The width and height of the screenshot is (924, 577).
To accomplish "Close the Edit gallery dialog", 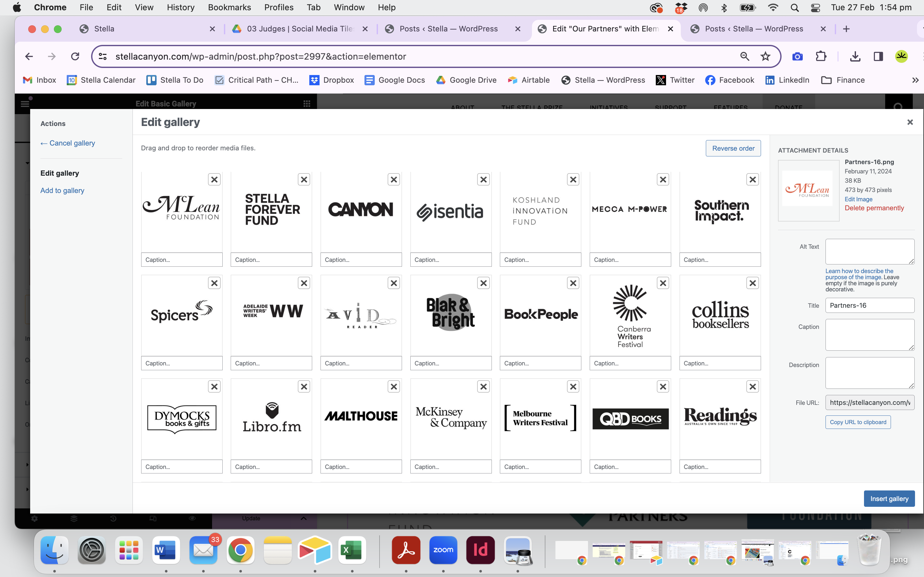I will point(910,122).
